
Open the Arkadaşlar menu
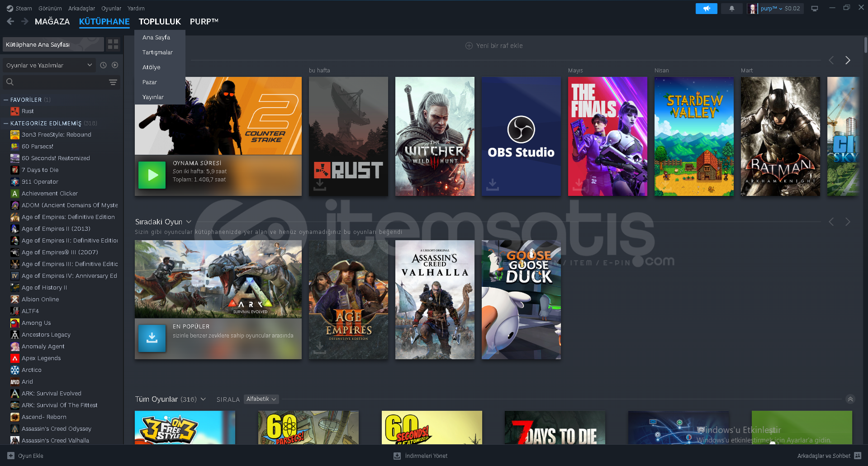(x=81, y=8)
